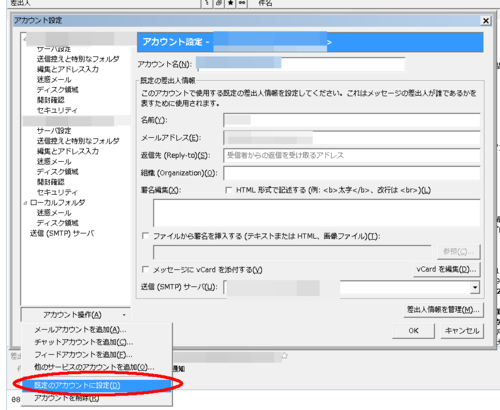The width and height of the screenshot is (500, 410).
Task: Click the star column header icon in the main window
Action: pyautogui.click(x=231, y=3)
